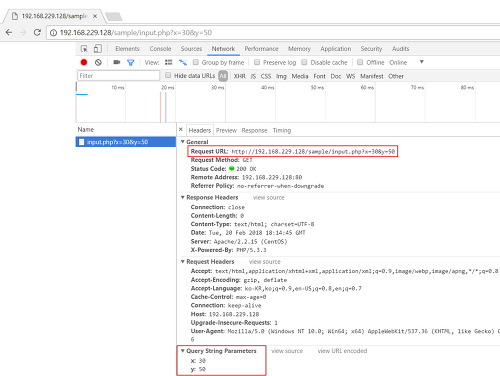Filter requests by Media
Screen dimensions: 500x376
tap(300, 76)
